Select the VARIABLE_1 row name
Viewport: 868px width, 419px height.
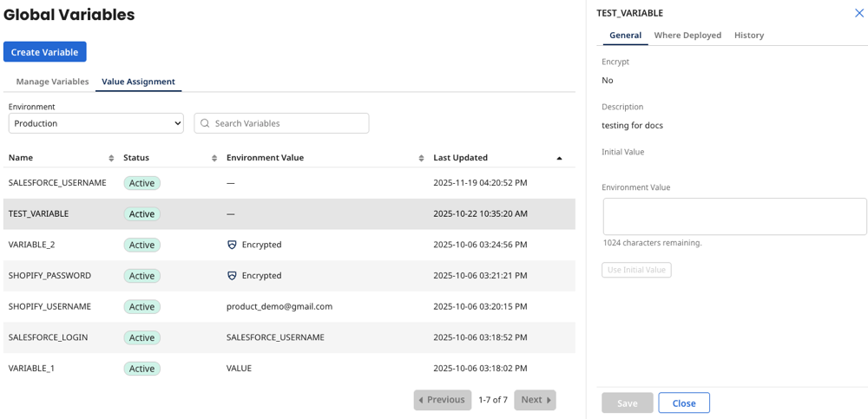click(31, 369)
